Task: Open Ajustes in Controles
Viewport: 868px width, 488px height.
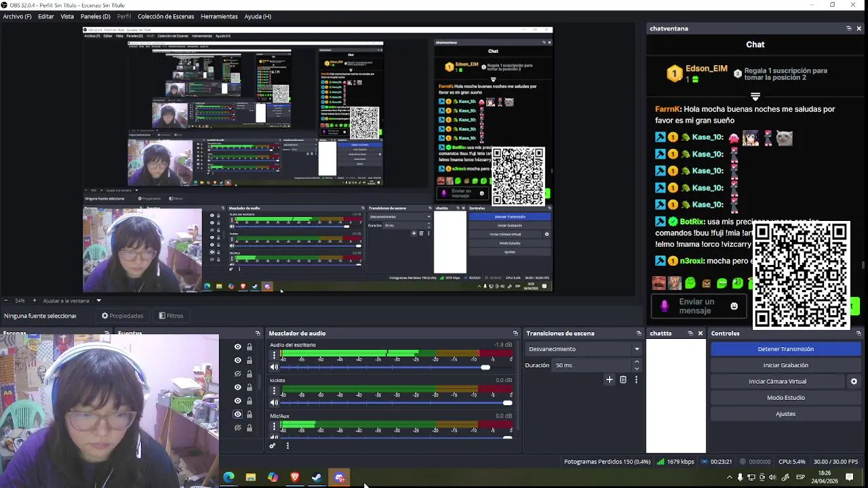Action: pyautogui.click(x=785, y=414)
